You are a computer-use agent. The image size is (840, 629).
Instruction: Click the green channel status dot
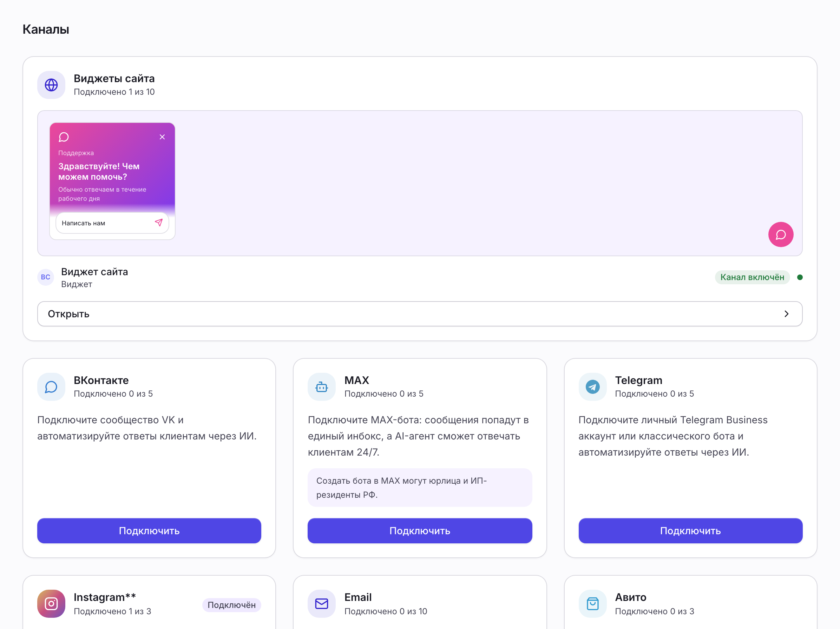(x=800, y=277)
